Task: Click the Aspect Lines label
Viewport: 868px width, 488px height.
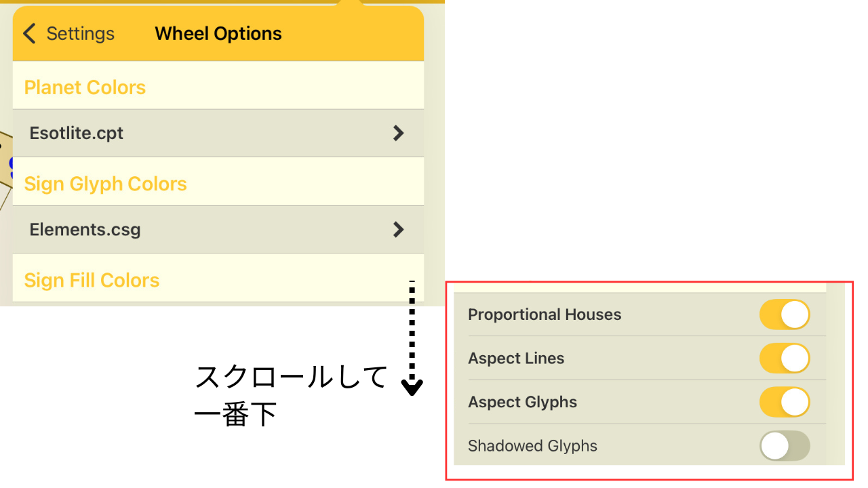Action: pos(516,359)
